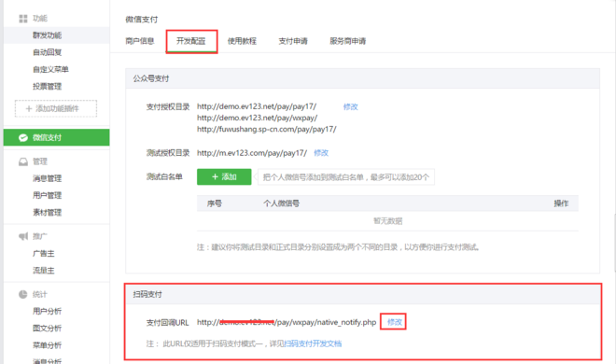
Task: Switch to the 使用教程 tab
Action: pyautogui.click(x=242, y=41)
